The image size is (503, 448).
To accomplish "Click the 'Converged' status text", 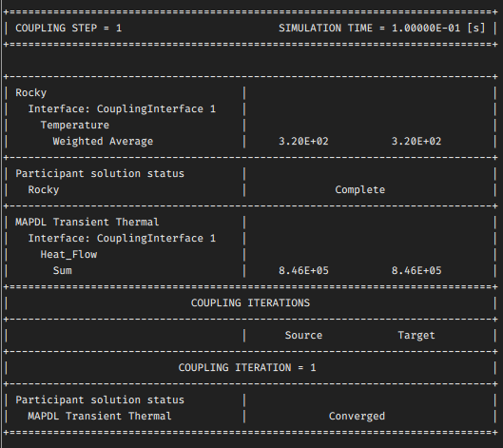I will pyautogui.click(x=357, y=417).
